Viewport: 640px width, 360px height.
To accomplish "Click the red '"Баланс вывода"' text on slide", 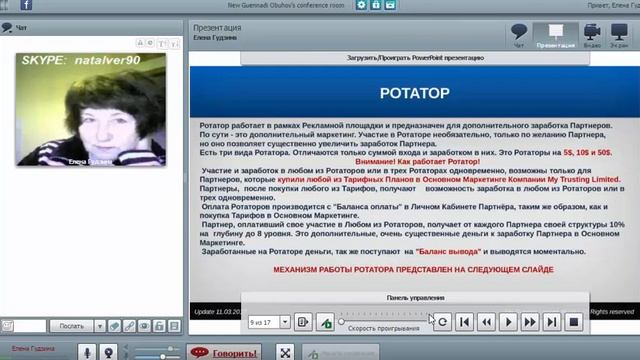I will pyautogui.click(x=448, y=251).
